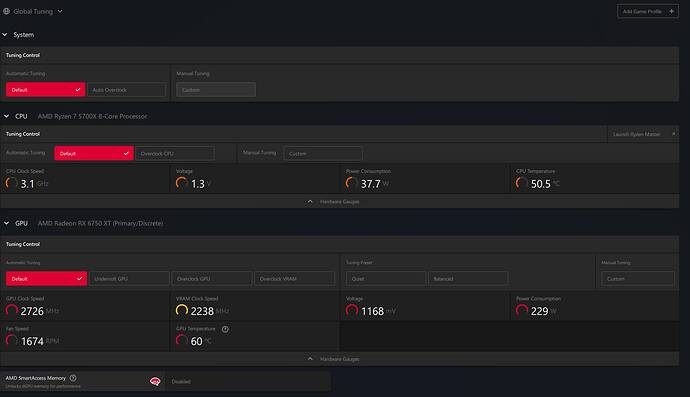Click the CPU Clock Speed gauge icon
This screenshot has width=690, height=397.
coord(11,183)
